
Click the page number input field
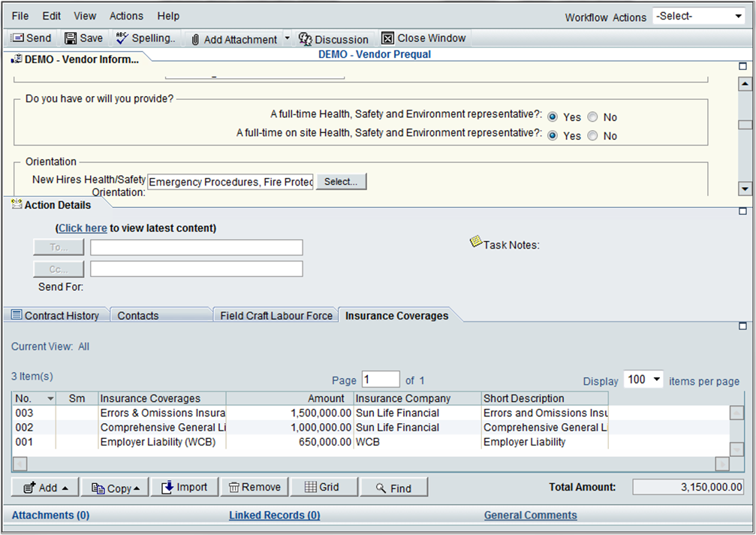(x=381, y=379)
